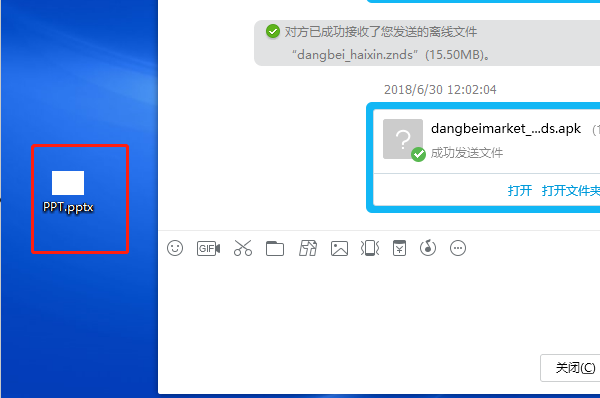Click the dangbei_haixin.znds received notice
600x398 pixels.
(427, 43)
